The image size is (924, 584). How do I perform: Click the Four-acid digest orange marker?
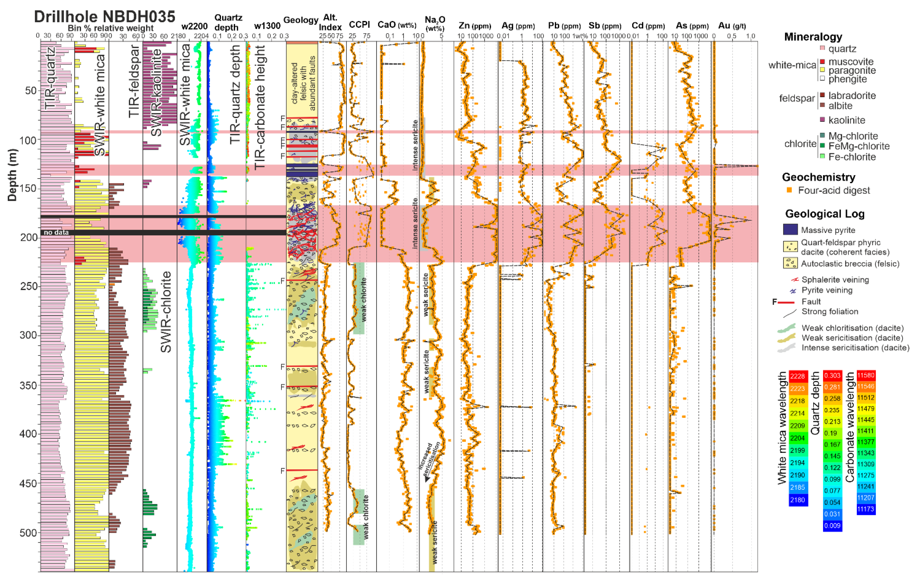(x=789, y=190)
